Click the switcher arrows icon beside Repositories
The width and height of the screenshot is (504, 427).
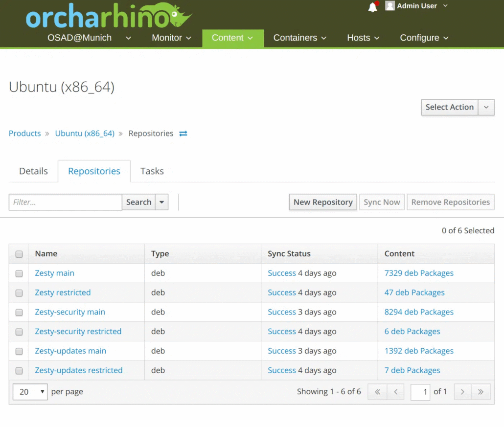[x=183, y=134]
